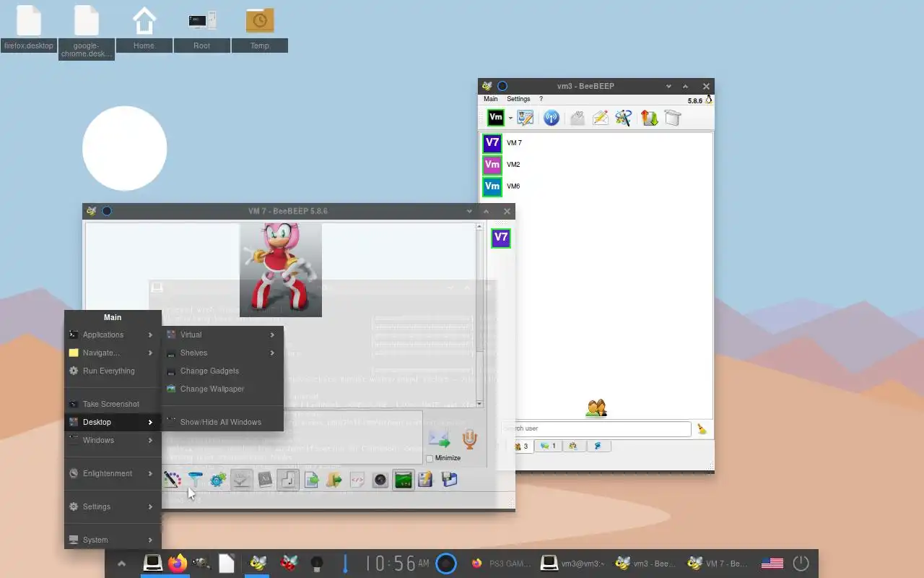Click the microphone voice message icon
Viewport: 924px width, 578px height.
[470, 439]
